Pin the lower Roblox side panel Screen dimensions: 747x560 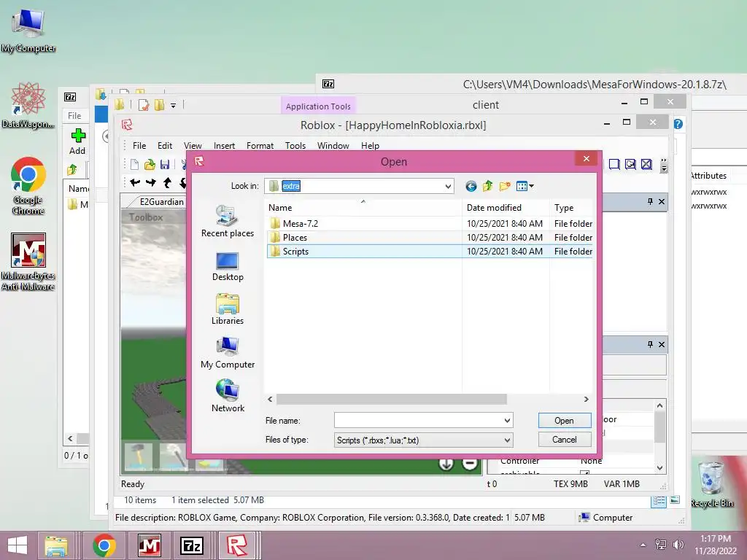650,344
